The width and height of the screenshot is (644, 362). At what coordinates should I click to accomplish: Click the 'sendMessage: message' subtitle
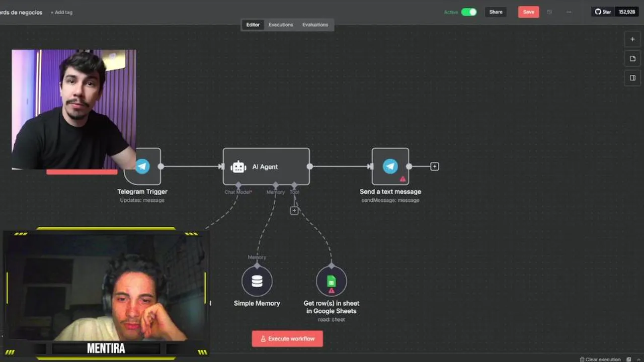point(390,200)
